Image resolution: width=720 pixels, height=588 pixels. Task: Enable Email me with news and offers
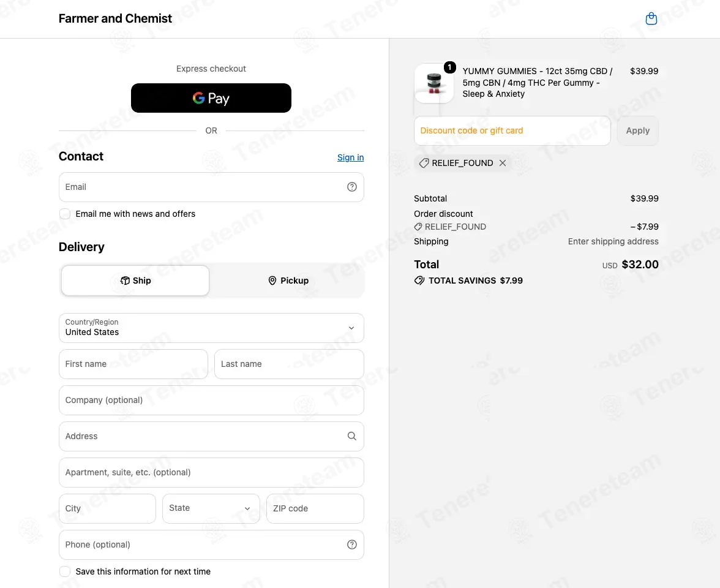click(x=65, y=214)
